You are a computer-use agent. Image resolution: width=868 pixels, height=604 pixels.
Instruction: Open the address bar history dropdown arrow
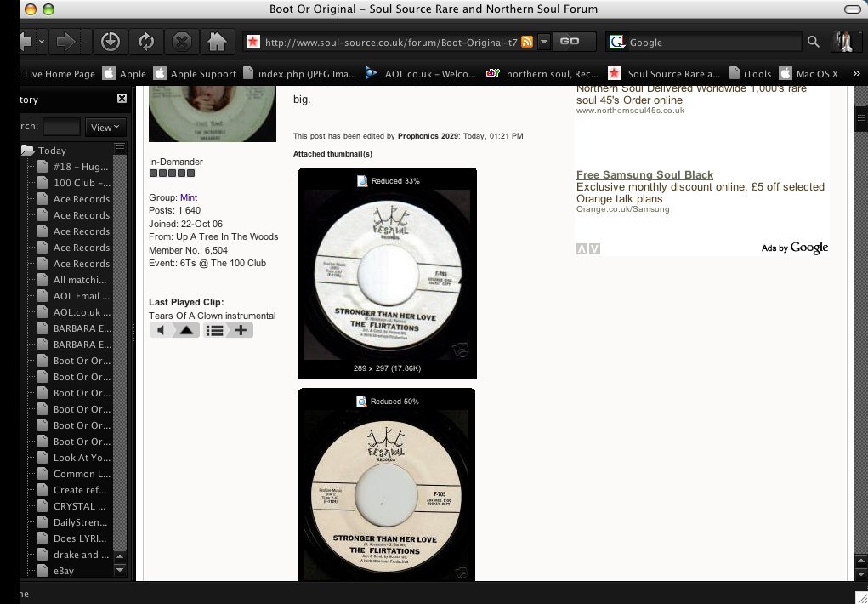click(x=544, y=43)
